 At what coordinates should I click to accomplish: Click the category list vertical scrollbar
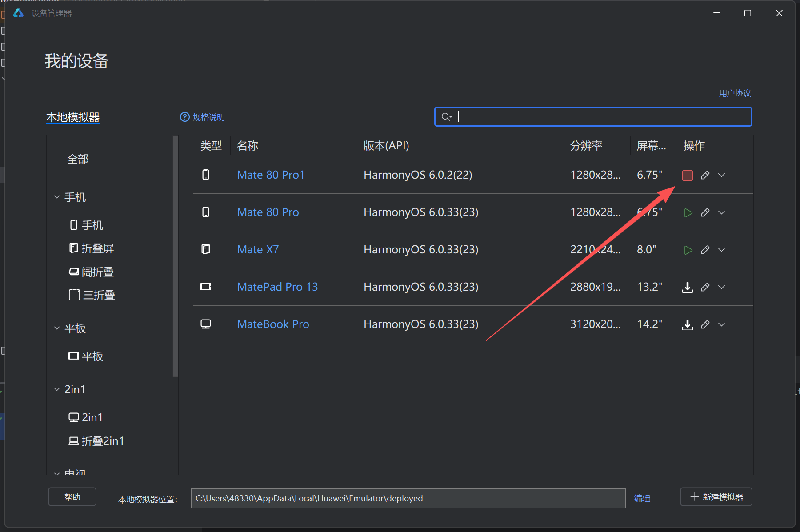175,256
